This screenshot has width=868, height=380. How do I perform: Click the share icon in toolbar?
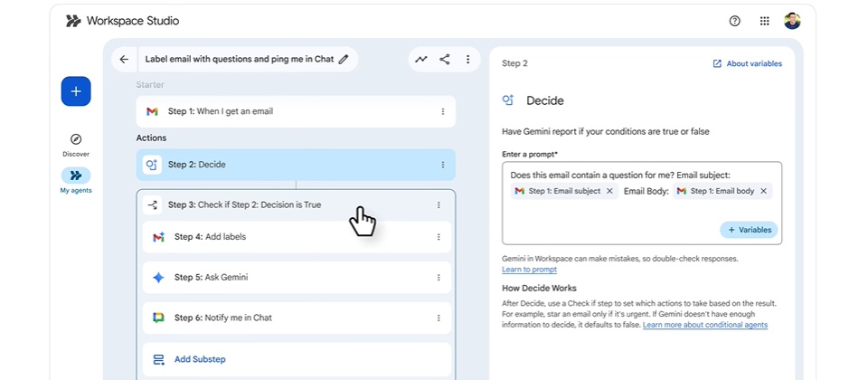pos(445,59)
